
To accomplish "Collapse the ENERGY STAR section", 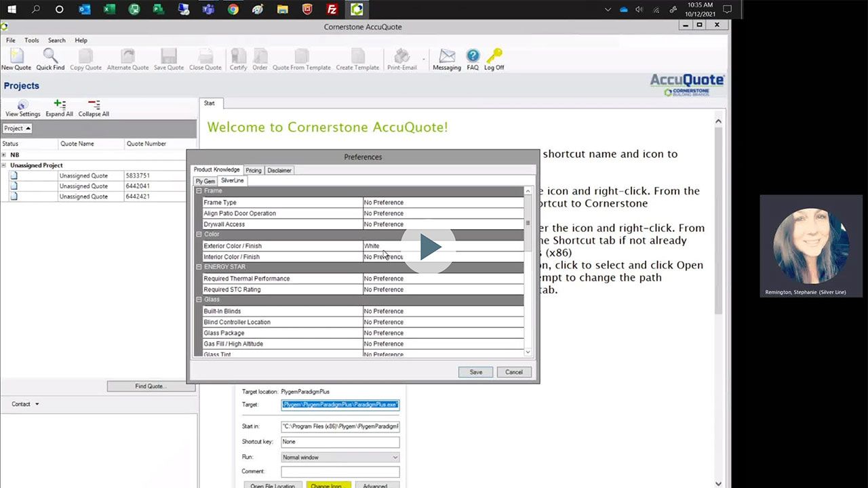I will pyautogui.click(x=199, y=267).
